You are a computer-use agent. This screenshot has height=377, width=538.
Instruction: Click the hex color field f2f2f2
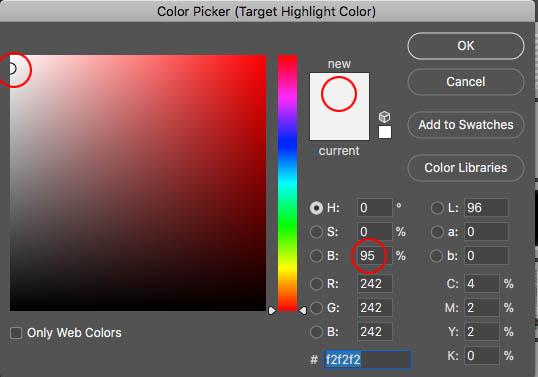pyautogui.click(x=367, y=360)
